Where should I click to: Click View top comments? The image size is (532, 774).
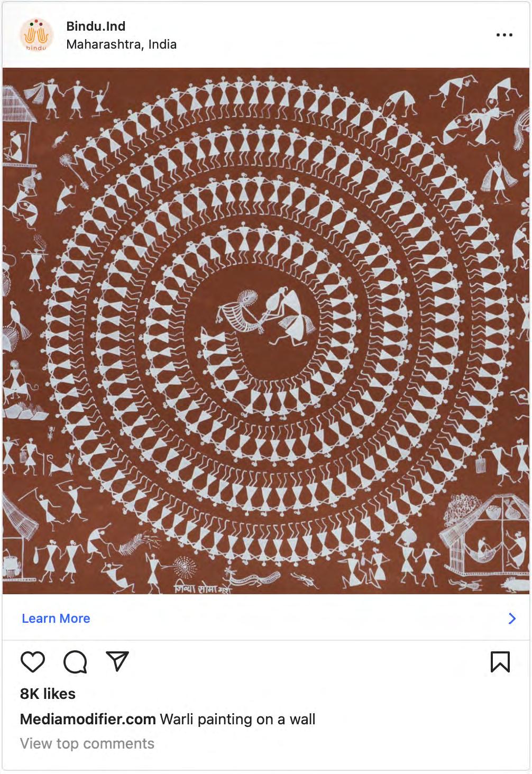click(x=87, y=743)
